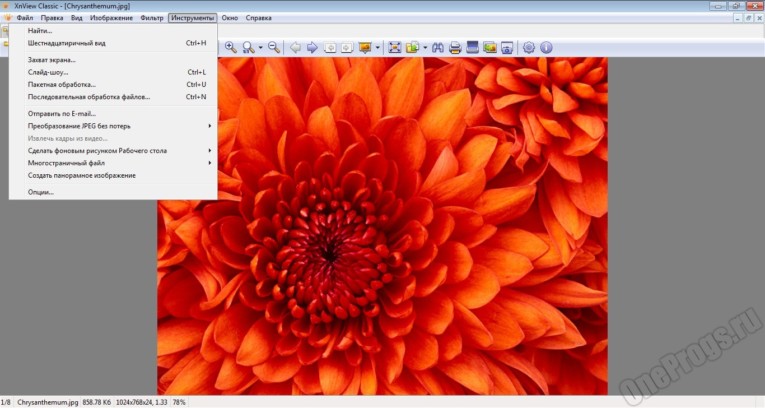Click the slideshow picture icon
Screen dimensions: 765x408
coord(365,47)
